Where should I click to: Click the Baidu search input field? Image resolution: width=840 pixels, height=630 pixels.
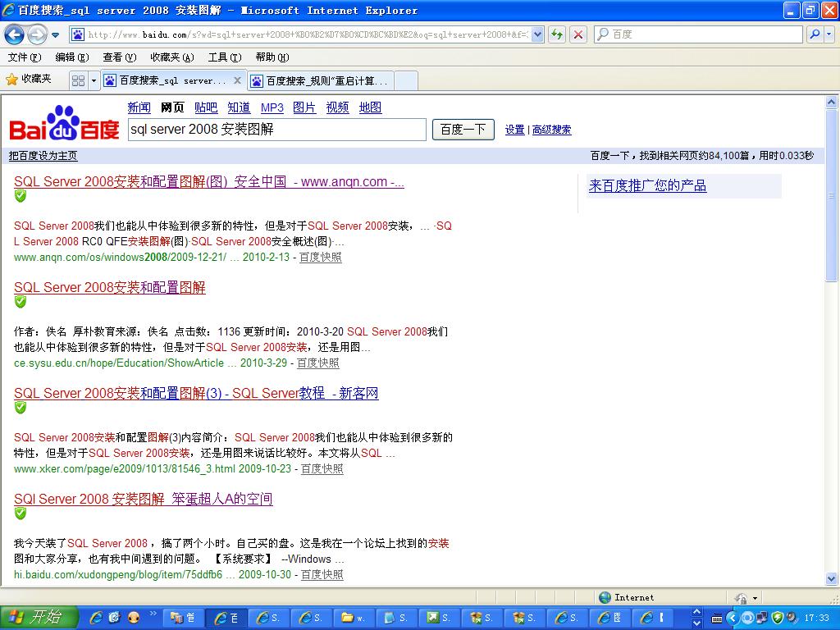point(276,130)
